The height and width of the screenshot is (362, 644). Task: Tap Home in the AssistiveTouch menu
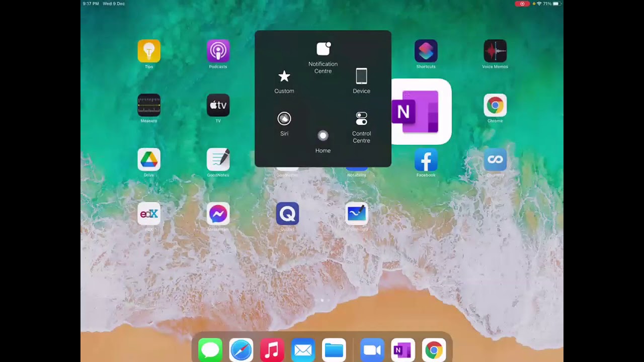323,142
